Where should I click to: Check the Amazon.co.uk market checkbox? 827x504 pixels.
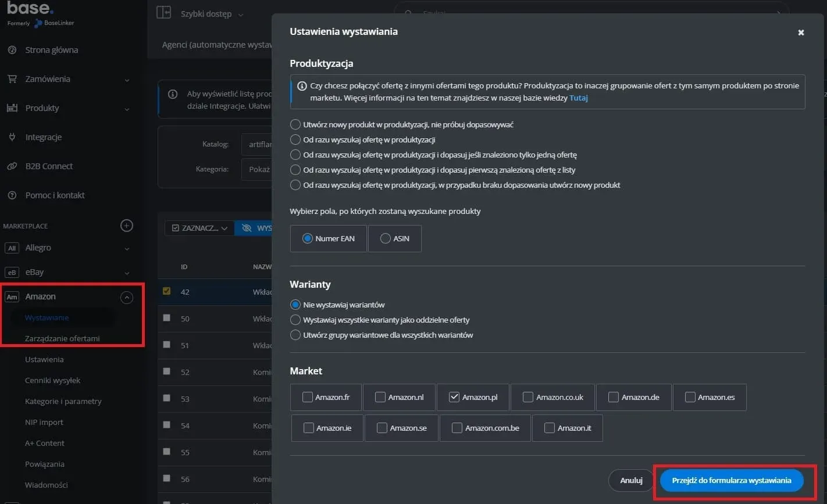tap(528, 397)
